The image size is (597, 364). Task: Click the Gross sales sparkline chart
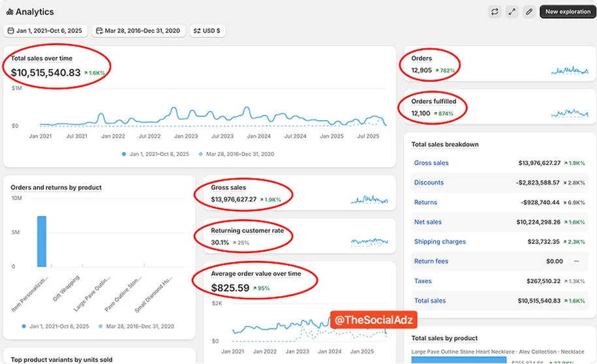(369, 199)
